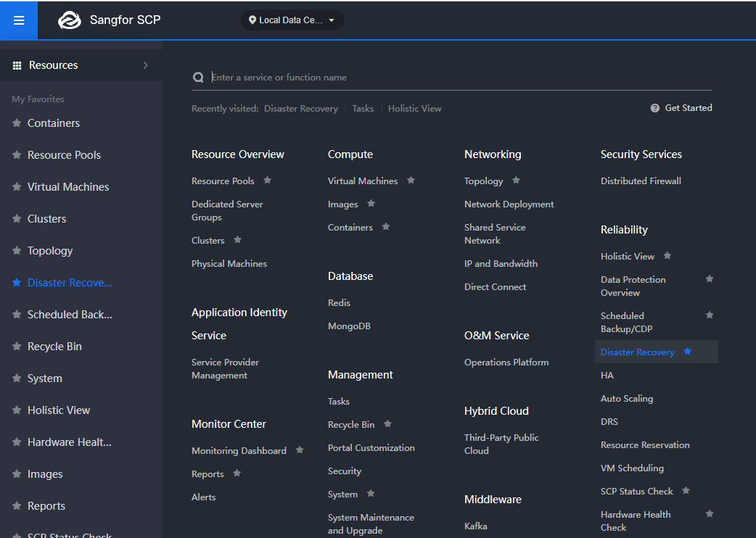
Task: Click the Sangfor SCP logo
Action: point(70,20)
